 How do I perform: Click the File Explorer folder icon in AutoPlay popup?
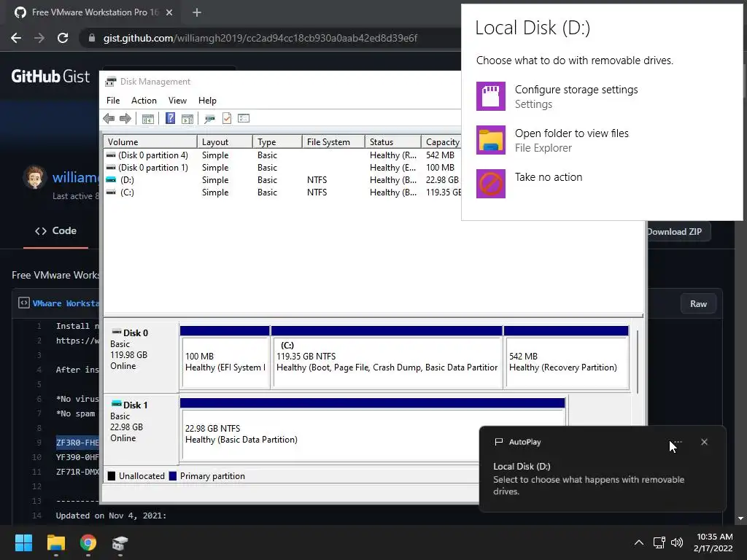click(x=491, y=140)
